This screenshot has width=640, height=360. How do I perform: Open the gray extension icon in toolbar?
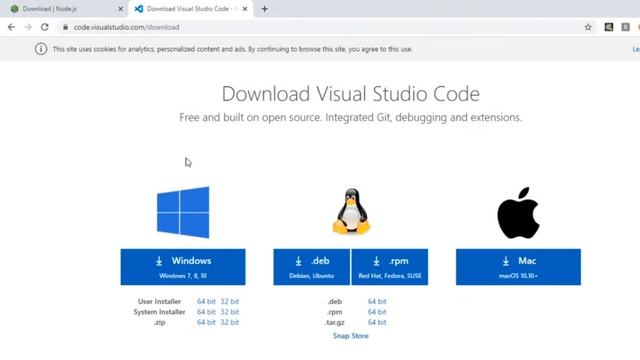625,27
